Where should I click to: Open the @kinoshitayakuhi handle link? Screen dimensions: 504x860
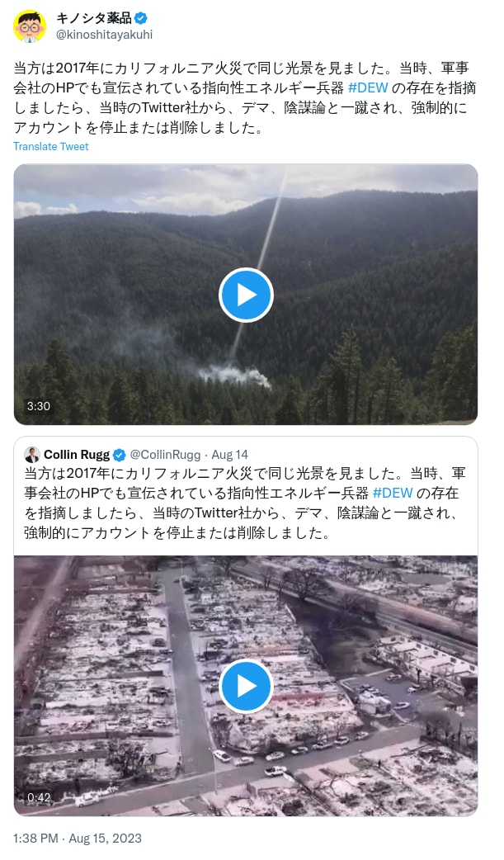[x=105, y=35]
